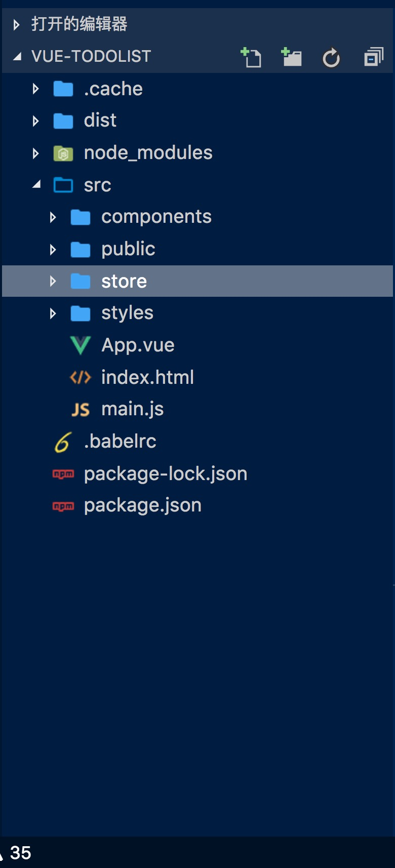Collapse the src folder arrow
This screenshot has height=868, width=395.
click(x=36, y=185)
